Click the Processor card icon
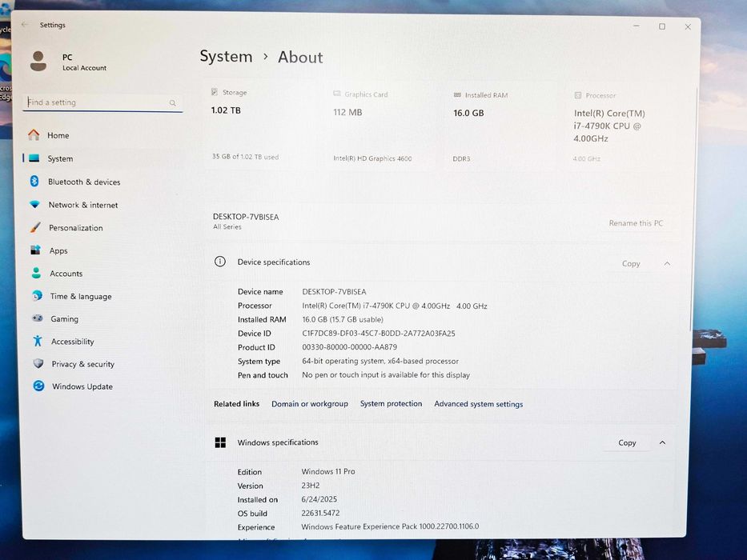Image resolution: width=747 pixels, height=560 pixels. pyautogui.click(x=578, y=95)
